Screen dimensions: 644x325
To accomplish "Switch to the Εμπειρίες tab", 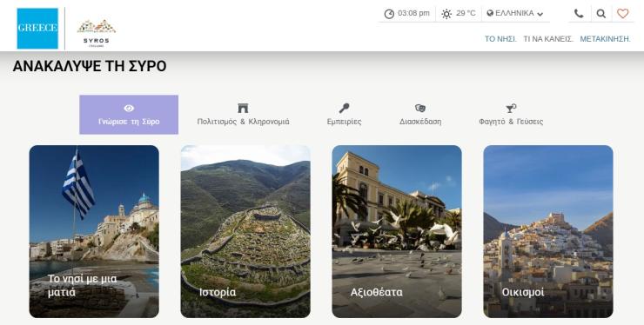I will click(344, 115).
